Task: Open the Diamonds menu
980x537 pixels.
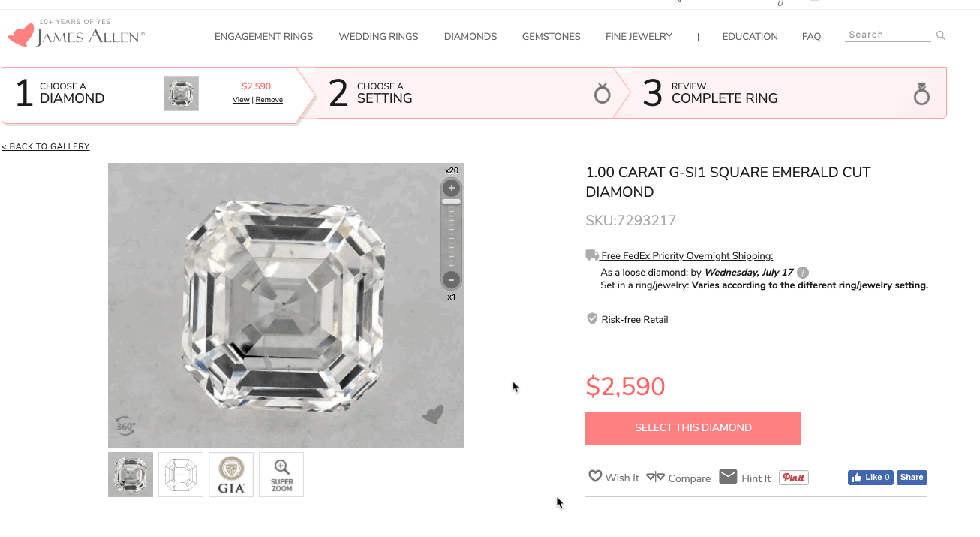Action: [470, 36]
